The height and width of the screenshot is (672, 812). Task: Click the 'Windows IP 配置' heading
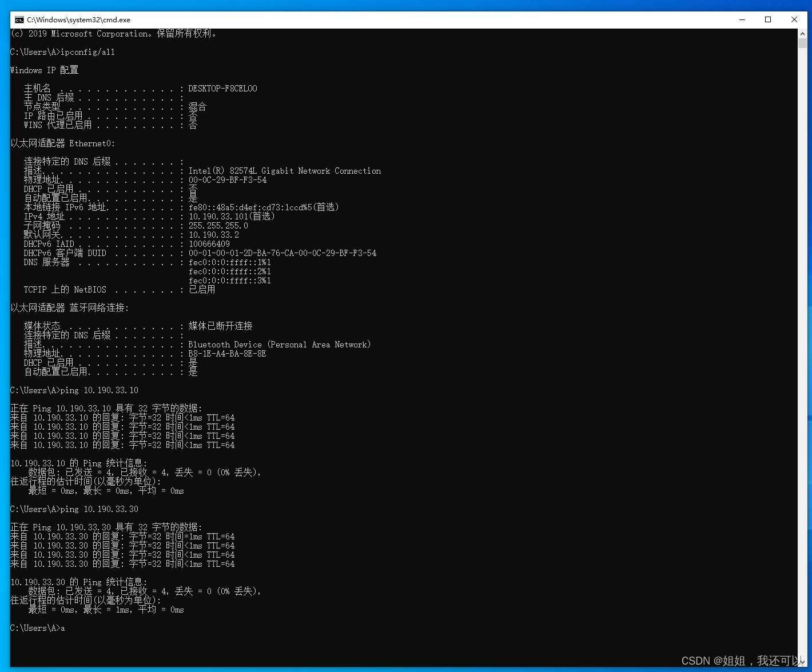click(44, 70)
